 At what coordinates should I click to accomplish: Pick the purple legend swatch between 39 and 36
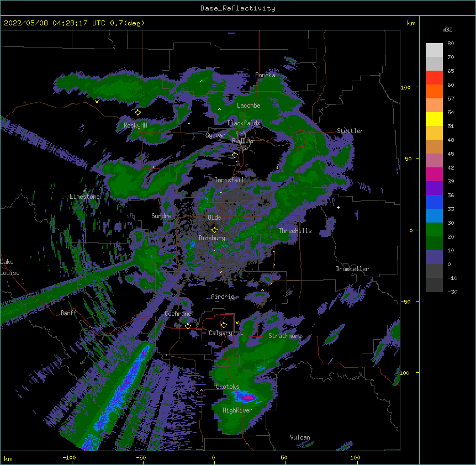(x=434, y=188)
